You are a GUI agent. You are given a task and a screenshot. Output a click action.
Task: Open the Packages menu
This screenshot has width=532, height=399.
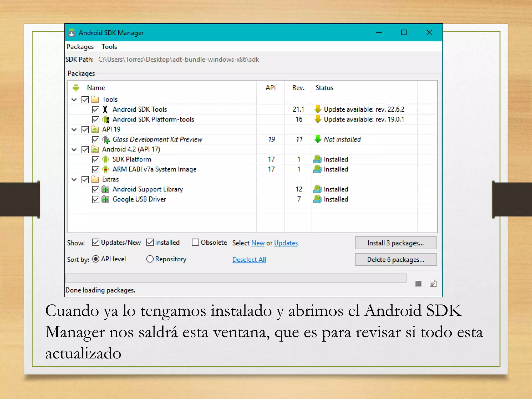(80, 47)
